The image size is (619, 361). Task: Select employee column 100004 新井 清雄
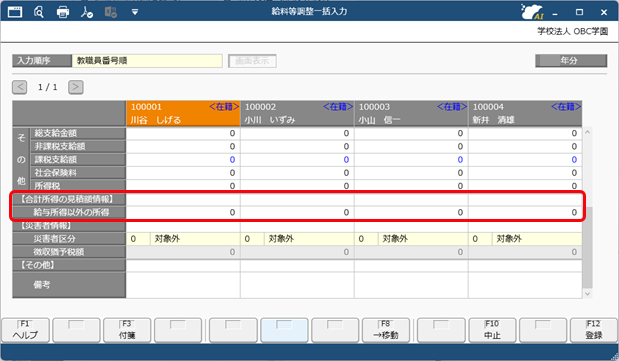[525, 113]
